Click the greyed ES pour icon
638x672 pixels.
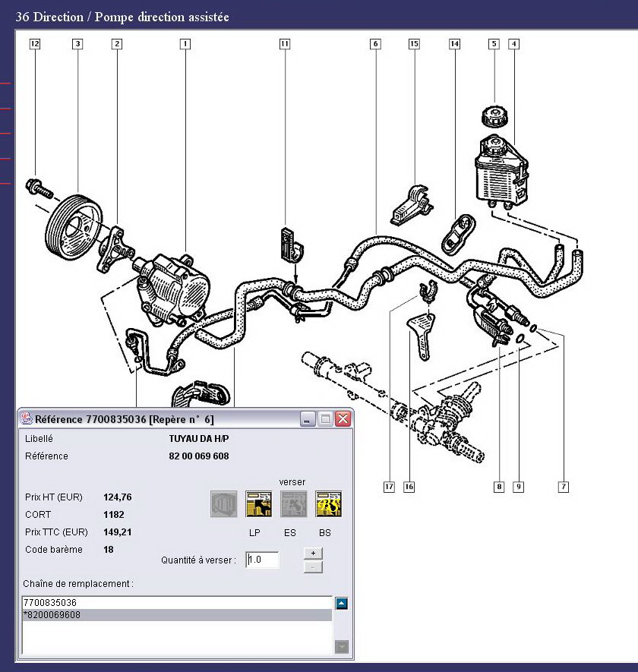pos(293,504)
